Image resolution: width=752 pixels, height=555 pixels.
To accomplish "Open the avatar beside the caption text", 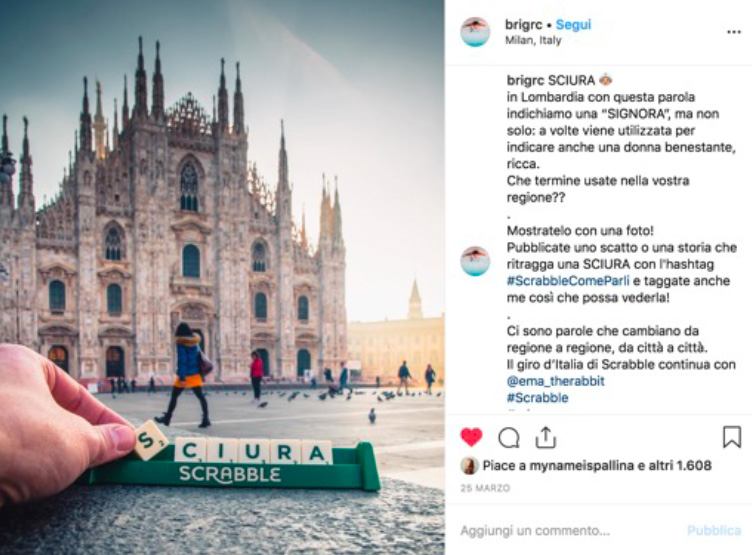I will pos(475,261).
